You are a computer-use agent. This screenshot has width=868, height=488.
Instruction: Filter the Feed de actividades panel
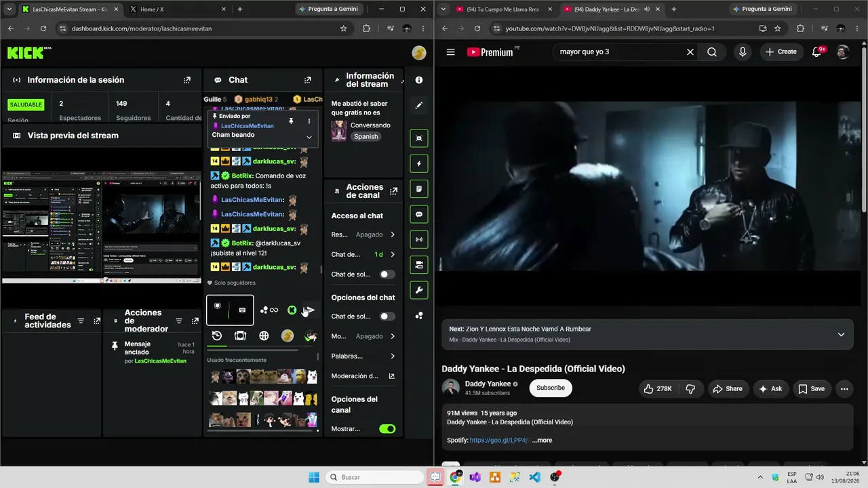click(x=81, y=321)
